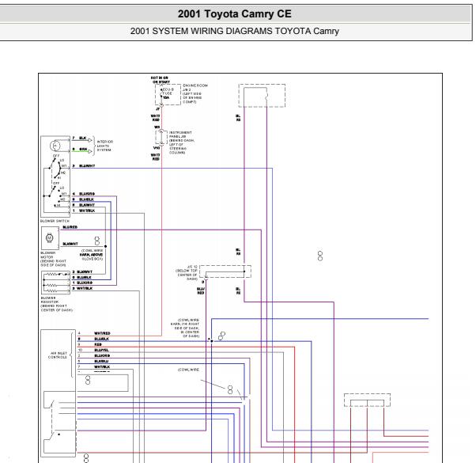
Task: Select the "7 BLK" wire label
Action: (x=79, y=139)
